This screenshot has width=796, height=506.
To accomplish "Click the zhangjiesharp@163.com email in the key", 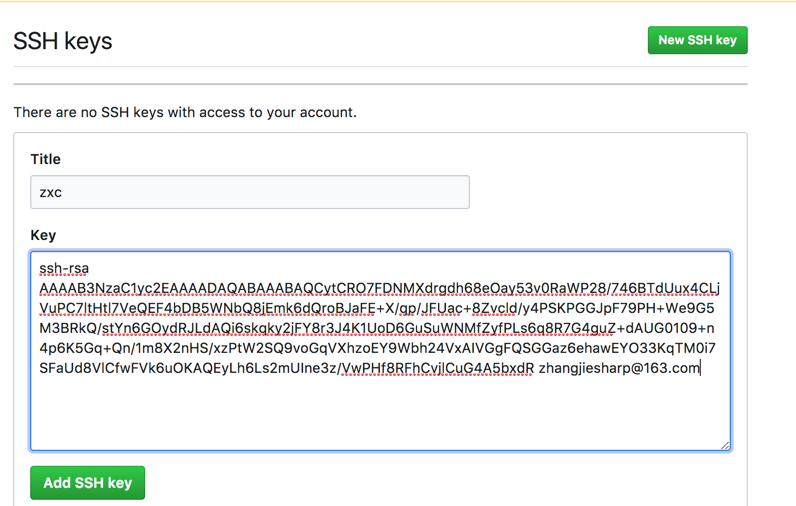I will (619, 368).
